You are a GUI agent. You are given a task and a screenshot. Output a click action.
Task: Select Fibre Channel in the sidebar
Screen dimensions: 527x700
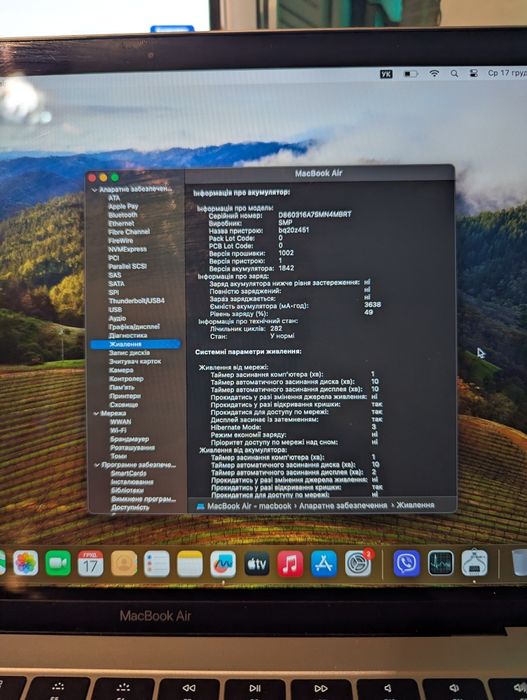click(x=129, y=232)
